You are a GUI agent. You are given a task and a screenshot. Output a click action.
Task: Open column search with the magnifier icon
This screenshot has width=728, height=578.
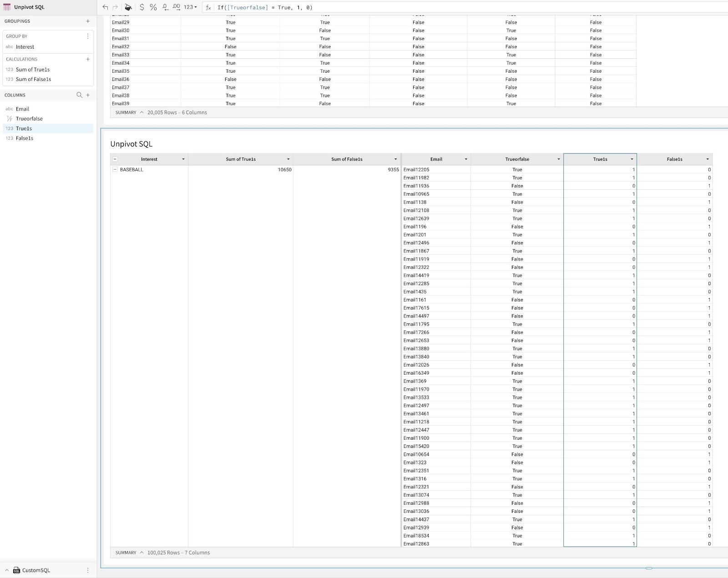click(79, 95)
